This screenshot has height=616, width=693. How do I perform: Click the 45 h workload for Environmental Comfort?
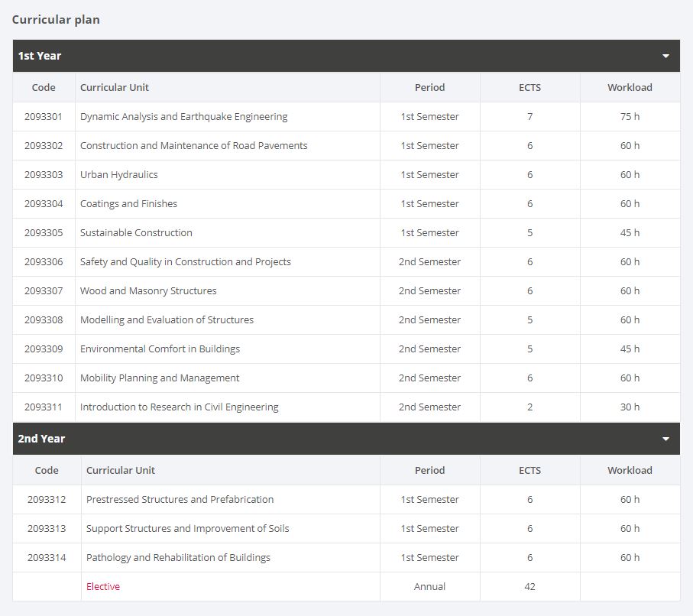[x=630, y=349]
